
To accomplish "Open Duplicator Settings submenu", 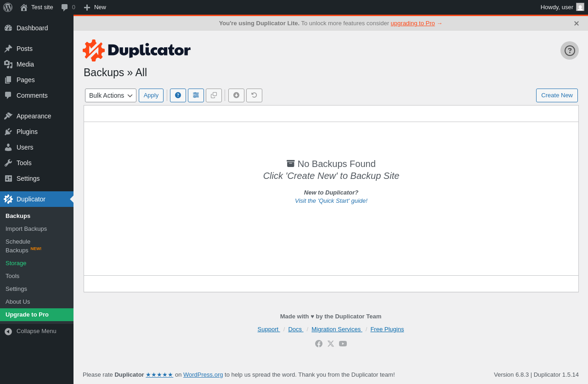I will [x=37, y=289].
